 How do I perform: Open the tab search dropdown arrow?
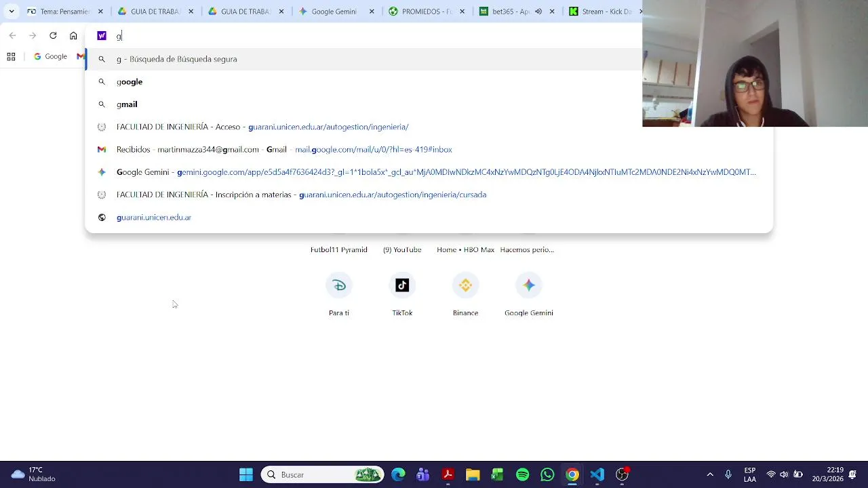[x=11, y=12]
